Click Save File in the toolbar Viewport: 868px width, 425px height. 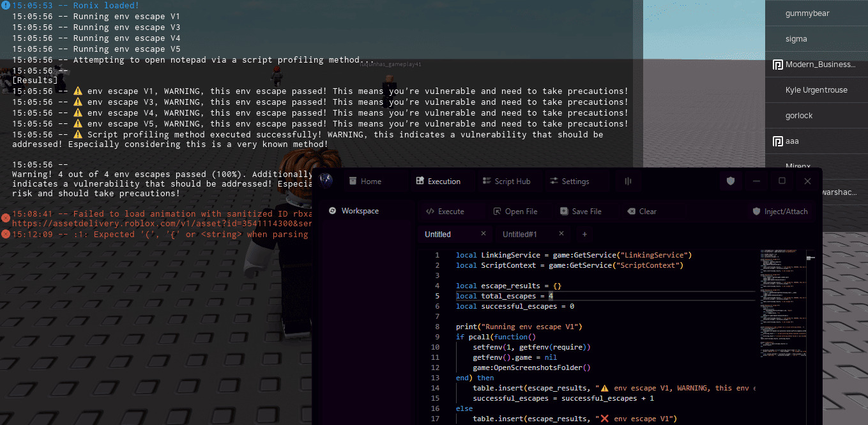coord(581,212)
